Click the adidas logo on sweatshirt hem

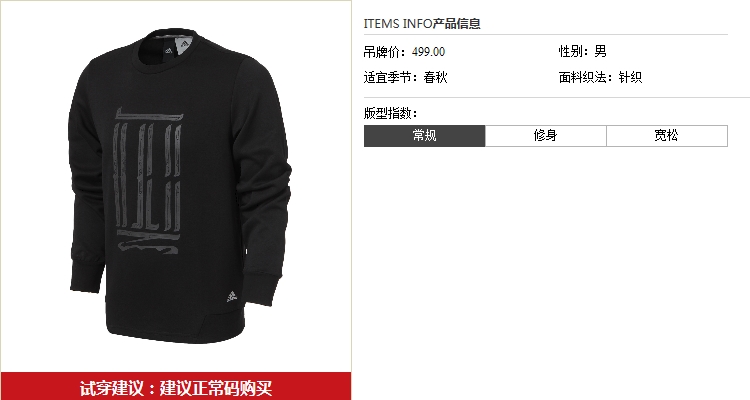tap(232, 297)
